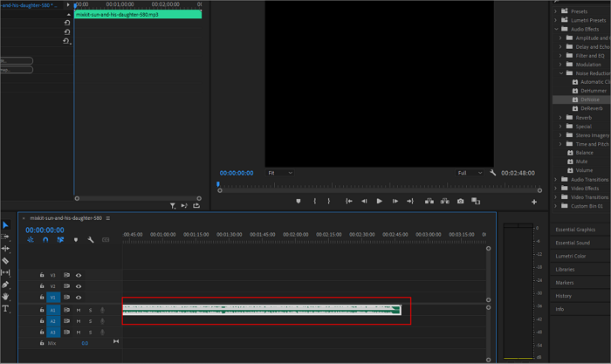Toggle V3 track output eye

pyautogui.click(x=79, y=276)
